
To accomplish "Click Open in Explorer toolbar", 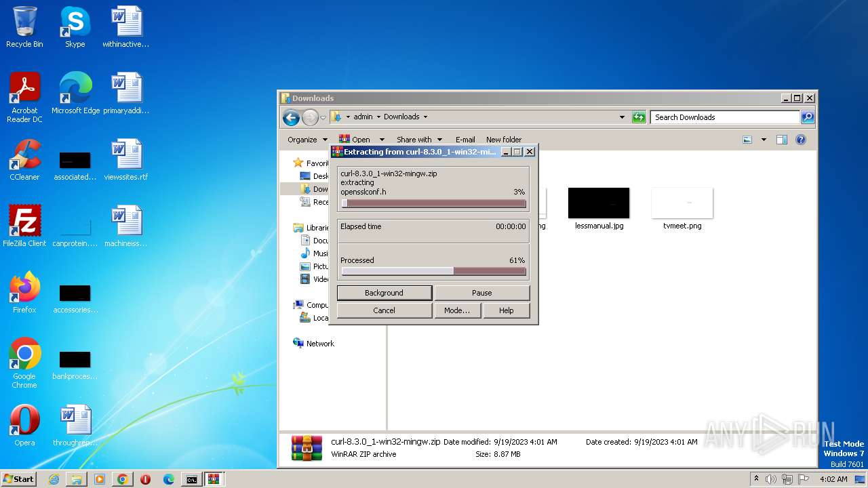I will (355, 140).
